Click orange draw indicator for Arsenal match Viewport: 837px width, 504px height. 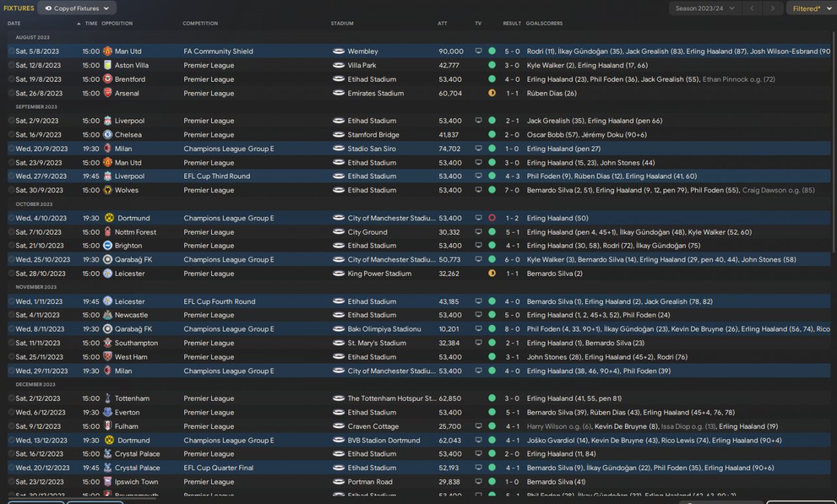pyautogui.click(x=492, y=93)
